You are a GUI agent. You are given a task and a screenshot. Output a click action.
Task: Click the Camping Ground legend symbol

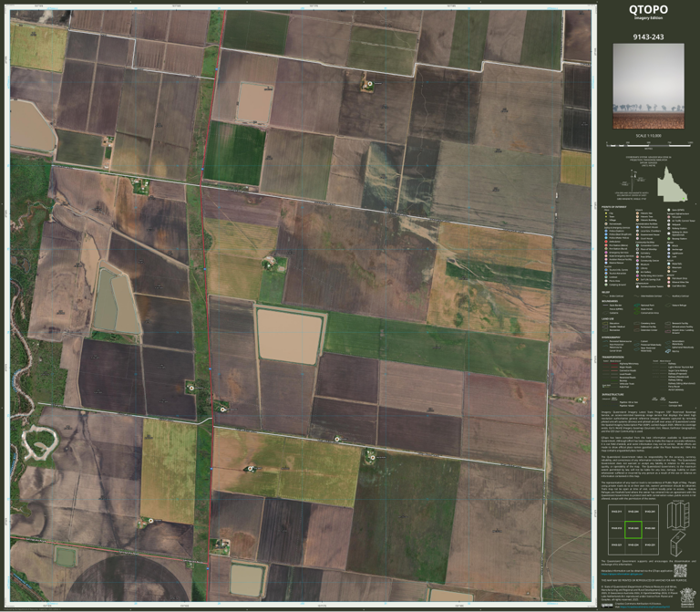[x=606, y=285]
